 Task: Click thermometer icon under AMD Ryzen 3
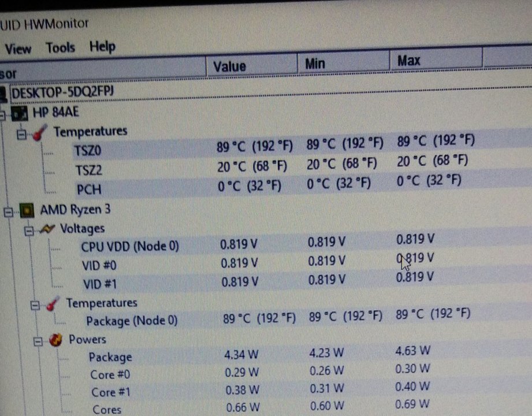(x=53, y=303)
